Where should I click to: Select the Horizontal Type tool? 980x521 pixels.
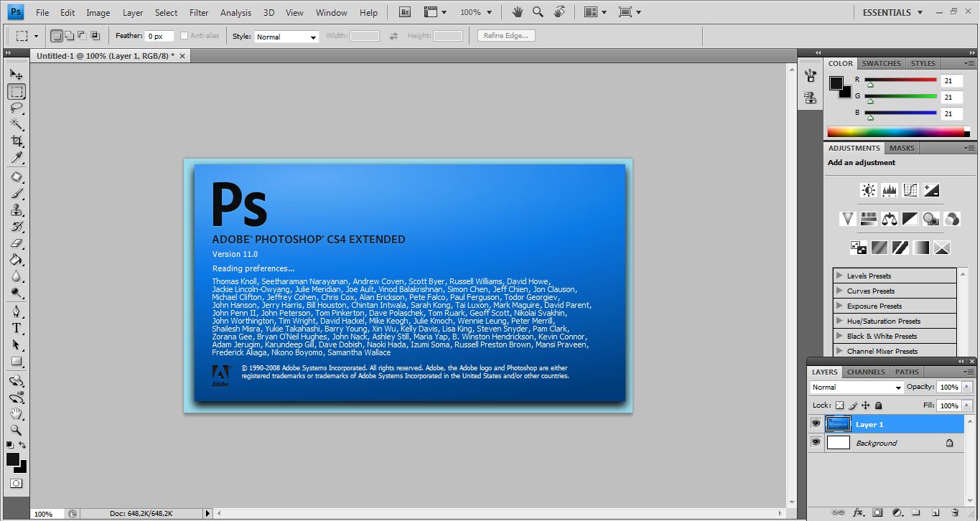pyautogui.click(x=17, y=328)
